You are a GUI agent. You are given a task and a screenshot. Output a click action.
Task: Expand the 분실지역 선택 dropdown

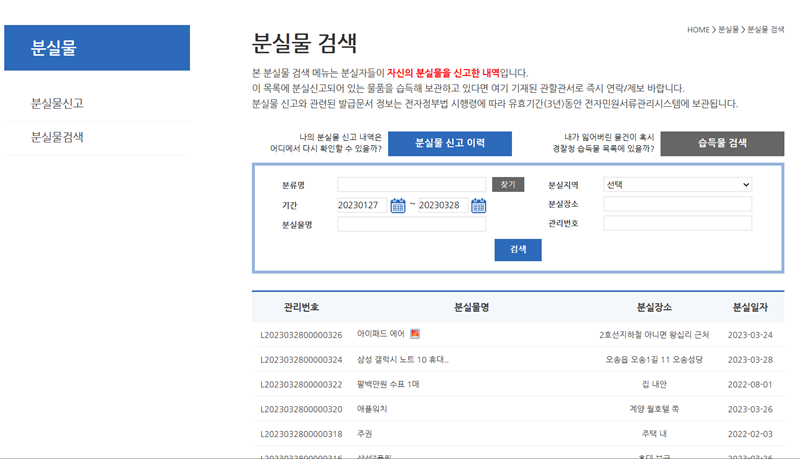[x=678, y=185]
